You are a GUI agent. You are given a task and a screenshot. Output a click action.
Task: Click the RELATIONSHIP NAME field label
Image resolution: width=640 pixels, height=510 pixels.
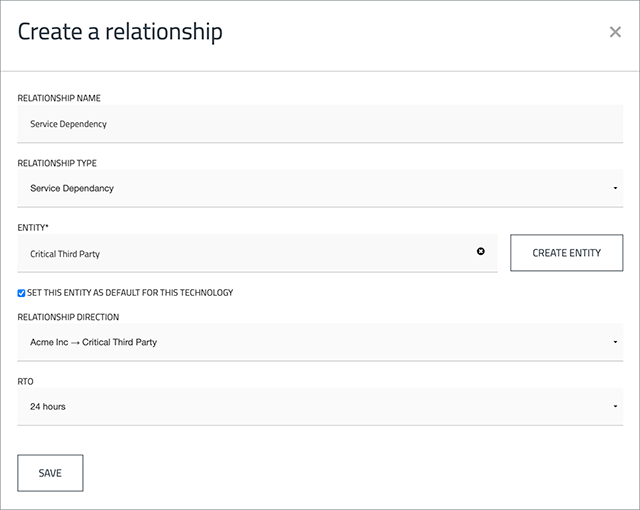click(59, 98)
